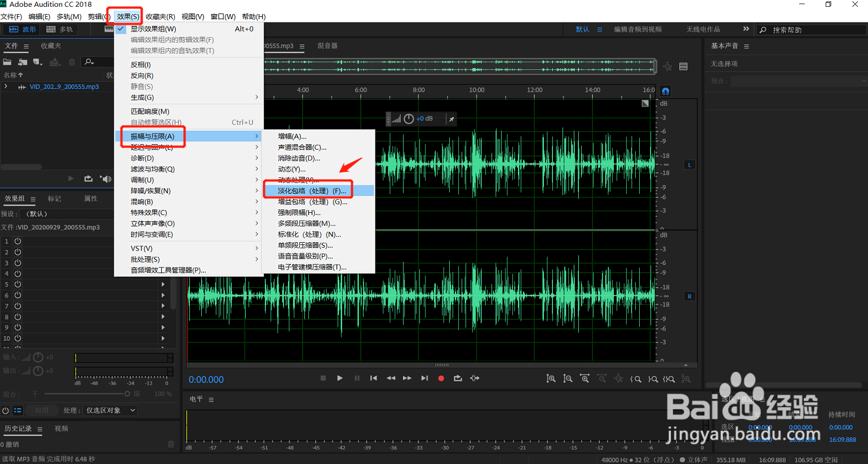
Task: Open the 效果(S) menu
Action: 128,16
